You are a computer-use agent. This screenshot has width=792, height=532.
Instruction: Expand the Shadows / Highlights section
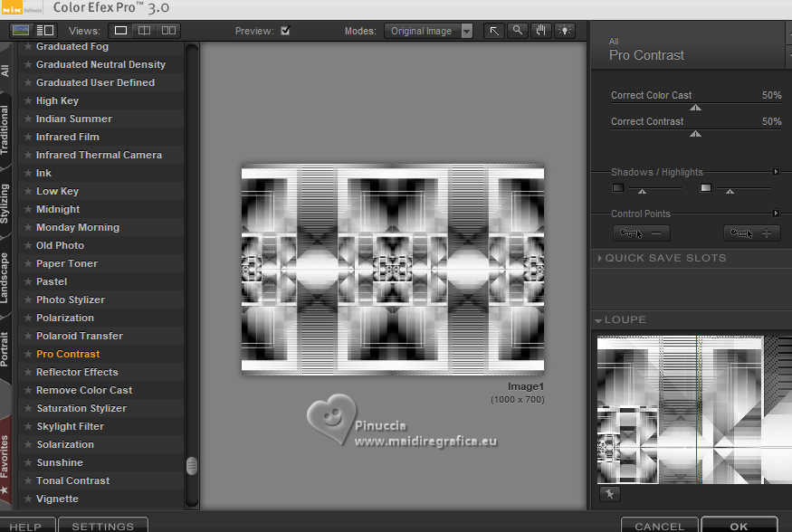point(776,172)
